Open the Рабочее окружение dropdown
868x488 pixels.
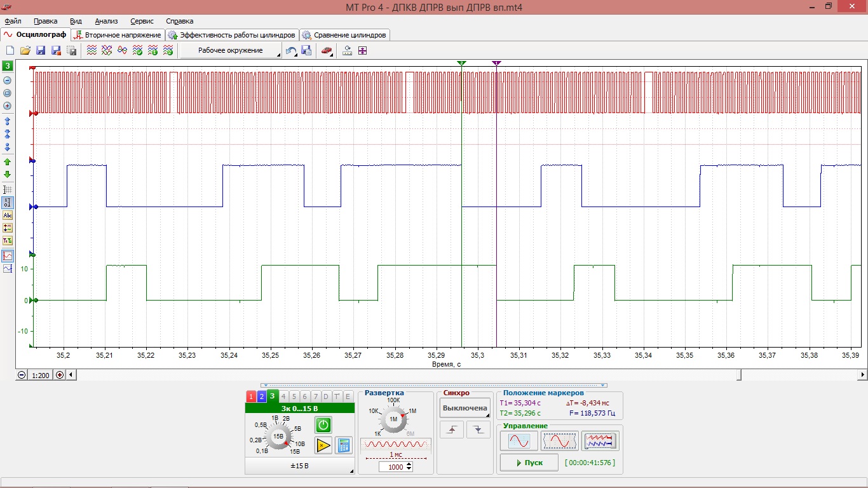(231, 51)
